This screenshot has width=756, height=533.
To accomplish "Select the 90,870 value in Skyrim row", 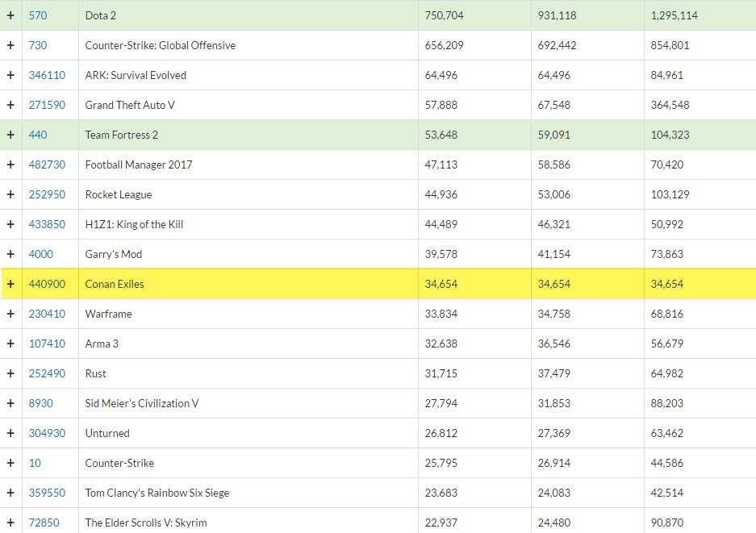I will (666, 523).
